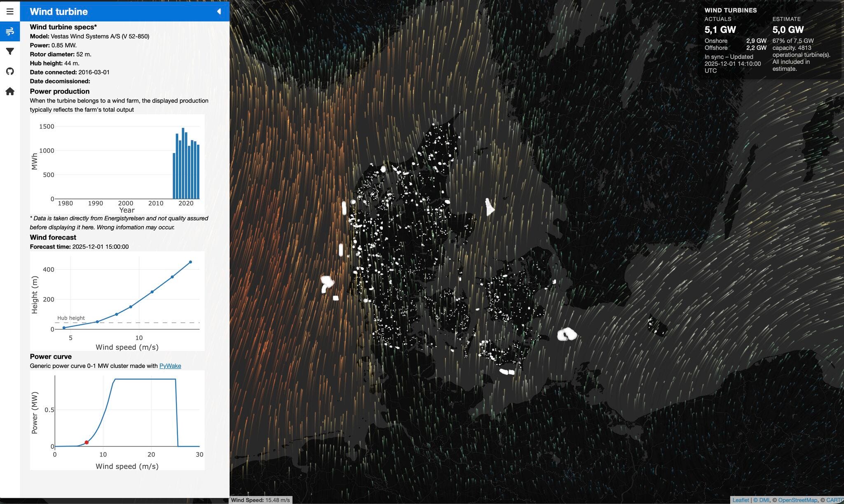Click the home icon in sidebar
Image resolution: width=844 pixels, height=504 pixels.
coord(10,91)
